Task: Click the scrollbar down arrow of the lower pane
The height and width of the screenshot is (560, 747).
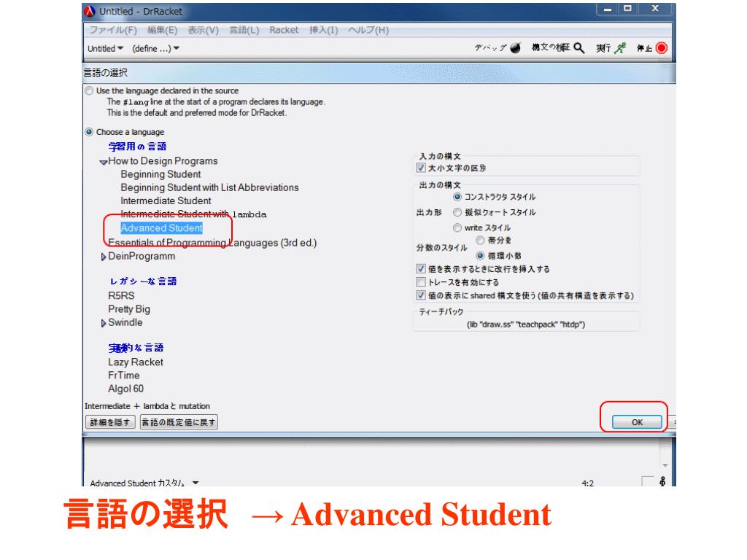Action: (665, 465)
